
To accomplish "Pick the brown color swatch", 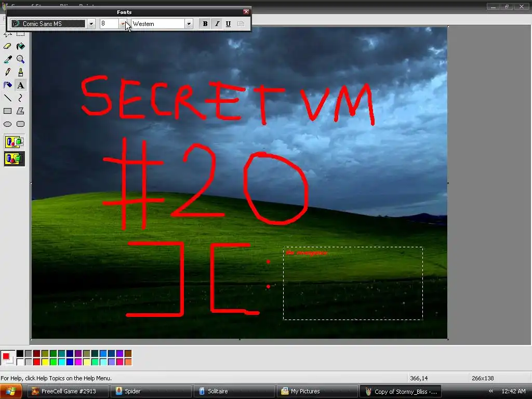I will coord(128,353).
